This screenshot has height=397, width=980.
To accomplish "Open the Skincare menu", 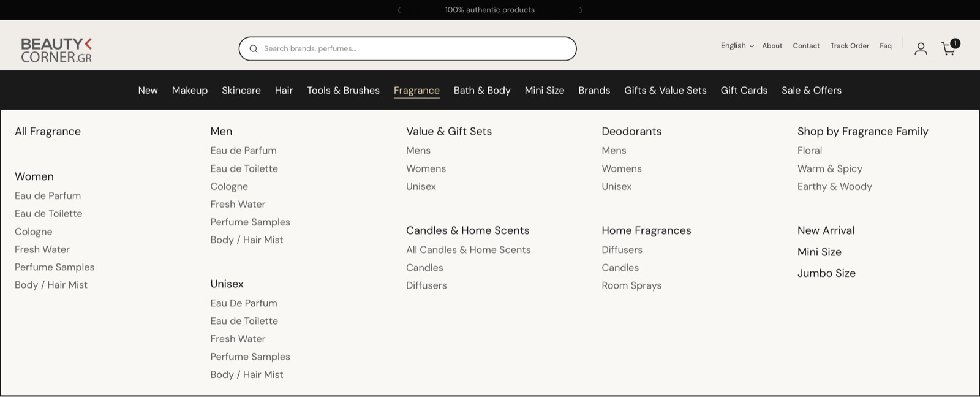I will [x=241, y=90].
